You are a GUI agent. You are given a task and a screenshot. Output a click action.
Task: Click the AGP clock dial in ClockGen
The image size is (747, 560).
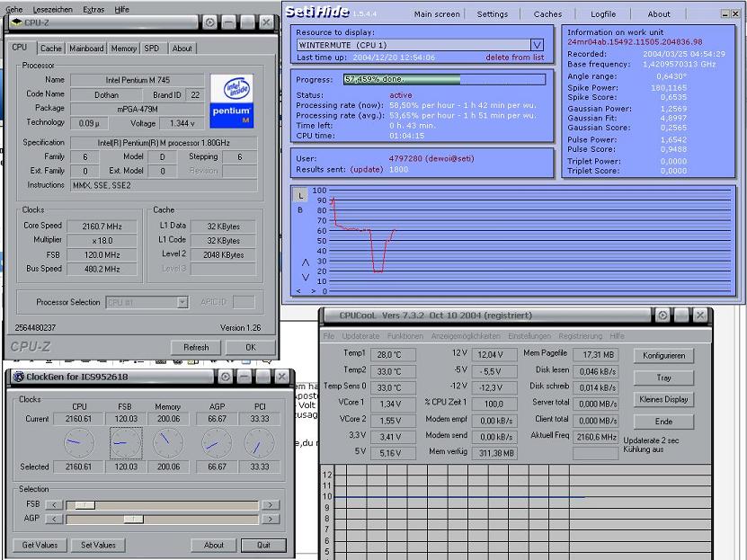[x=217, y=443]
